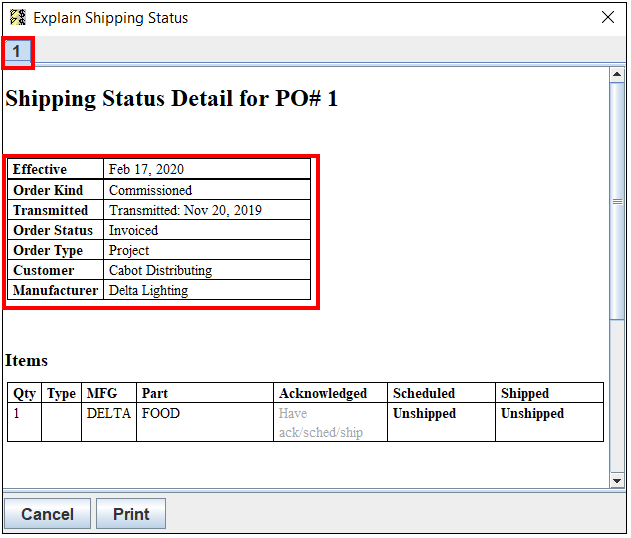Click the vertical scrollbar thumb
The image size is (631, 538).
[x=617, y=201]
